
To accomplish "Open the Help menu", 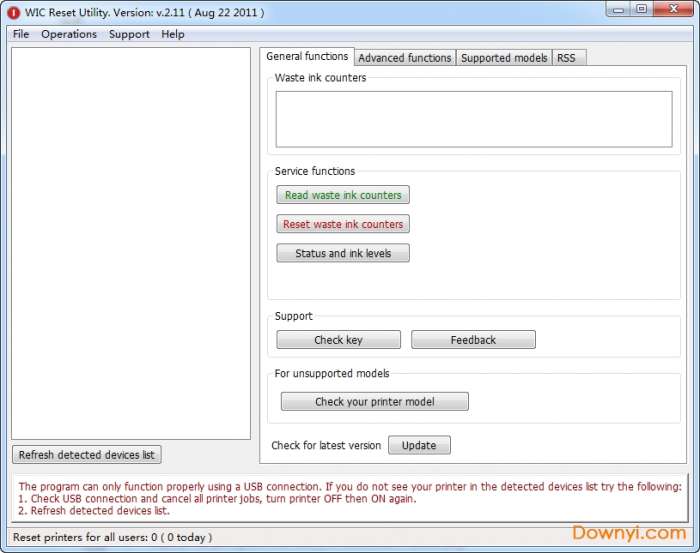I will point(173,34).
